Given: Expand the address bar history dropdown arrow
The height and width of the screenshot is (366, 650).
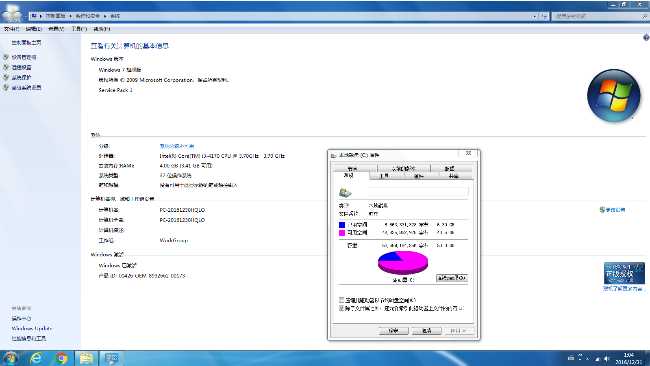Looking at the screenshot, I should [534, 16].
